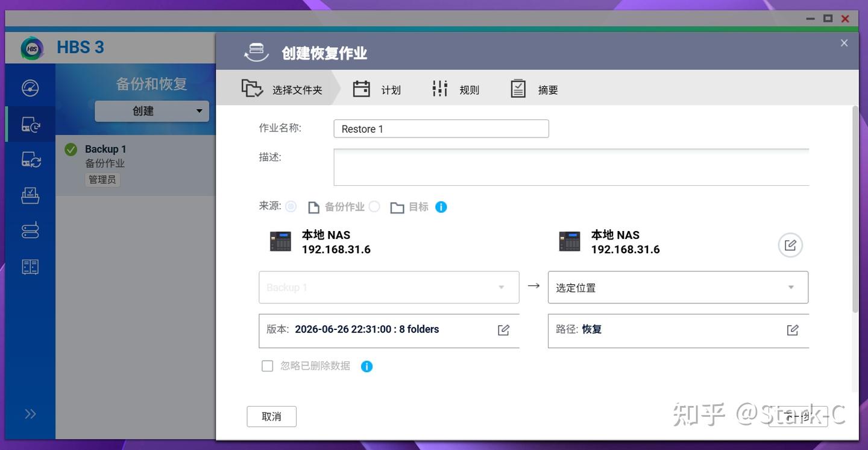The height and width of the screenshot is (450, 868).
Task: Open the HBS 3 overview dashboard icon
Action: [30, 88]
